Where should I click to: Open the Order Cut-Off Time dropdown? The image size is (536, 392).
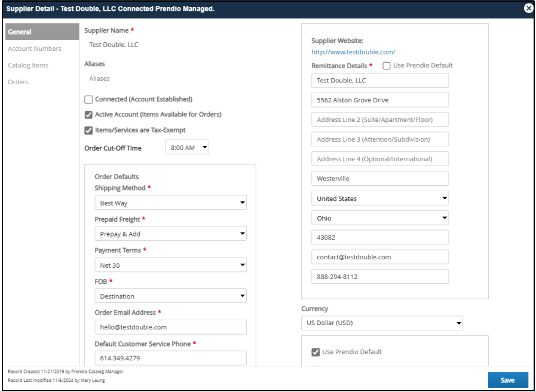187,148
